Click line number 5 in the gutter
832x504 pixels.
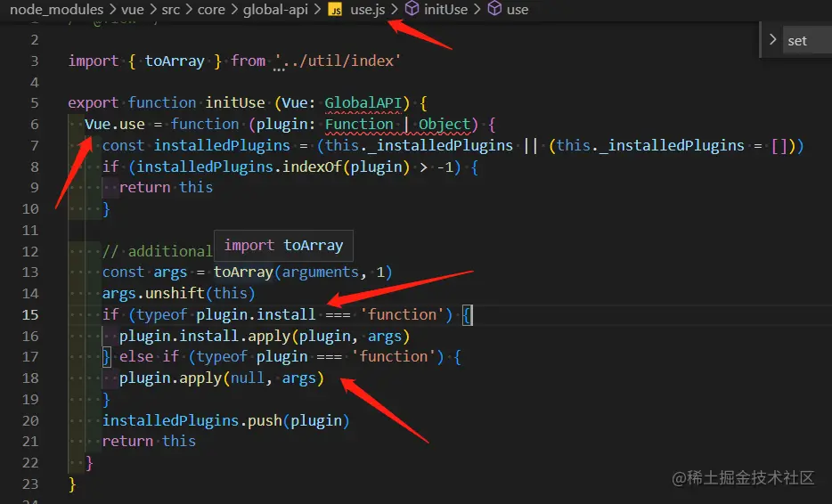pos(35,103)
